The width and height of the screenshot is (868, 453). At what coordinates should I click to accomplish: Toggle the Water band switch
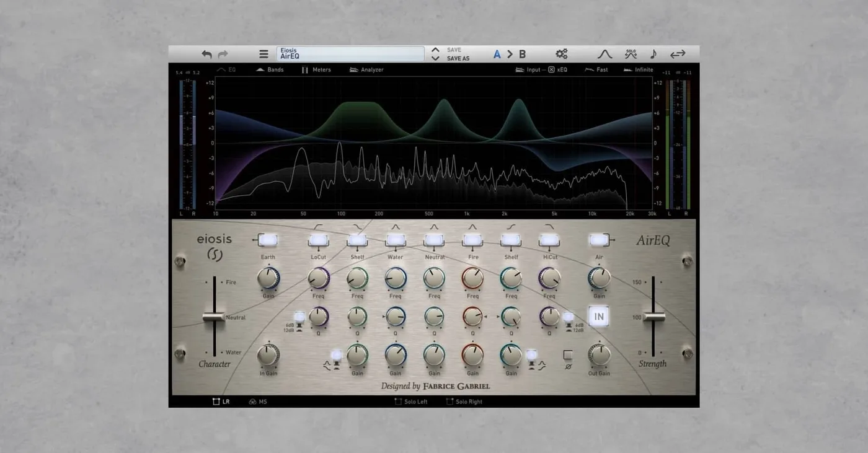(396, 240)
